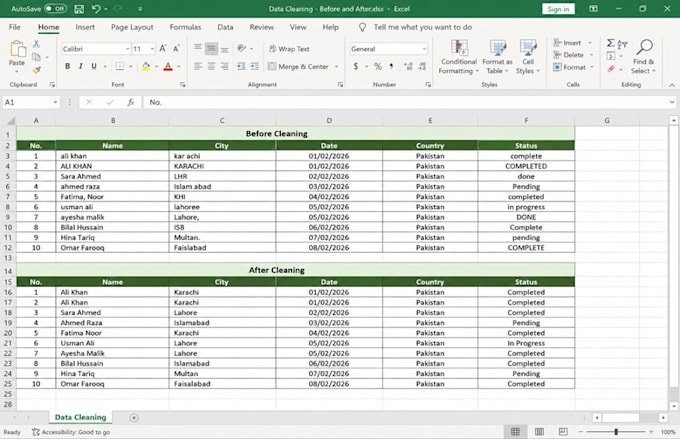Open the Data tab
This screenshot has height=439, width=680.
(x=225, y=27)
